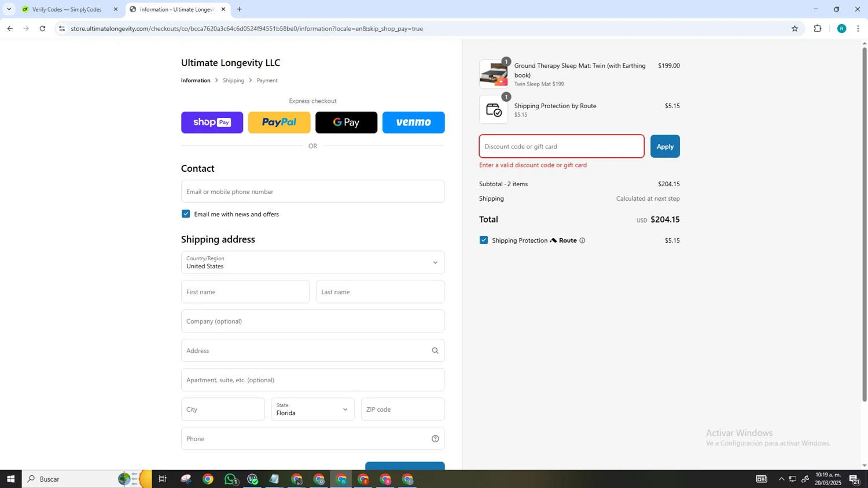Close the Verify Codes SimplyCodes tab
Image resolution: width=868 pixels, height=488 pixels.
coord(116,9)
